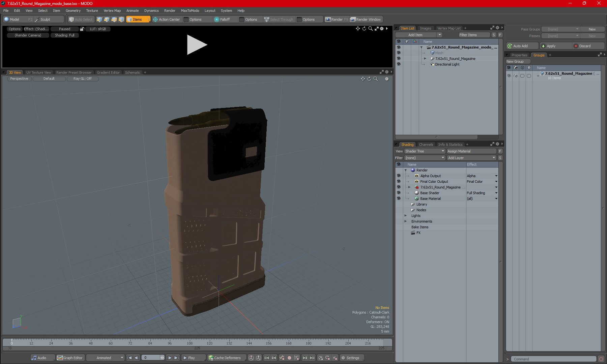The height and width of the screenshot is (364, 607).
Task: Click the Play animation button
Action: 193,358
